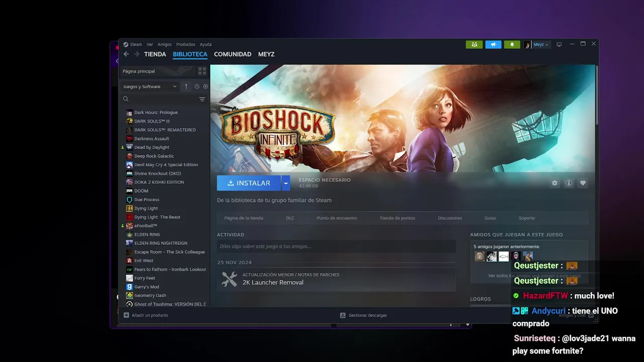The height and width of the screenshot is (362, 644).
Task: Open the Amigos menu
Action: 165,44
